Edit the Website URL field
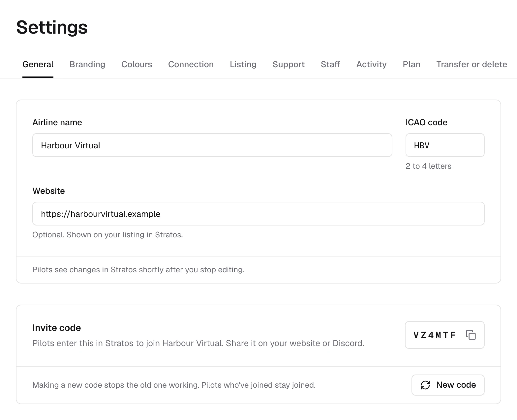The height and width of the screenshot is (420, 517). (258, 214)
